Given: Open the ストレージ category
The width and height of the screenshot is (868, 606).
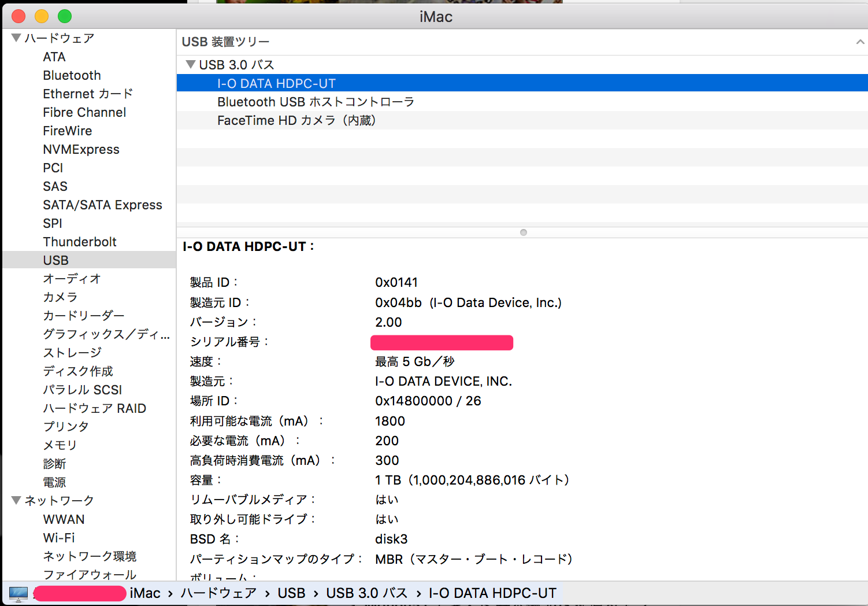Looking at the screenshot, I should (x=72, y=353).
